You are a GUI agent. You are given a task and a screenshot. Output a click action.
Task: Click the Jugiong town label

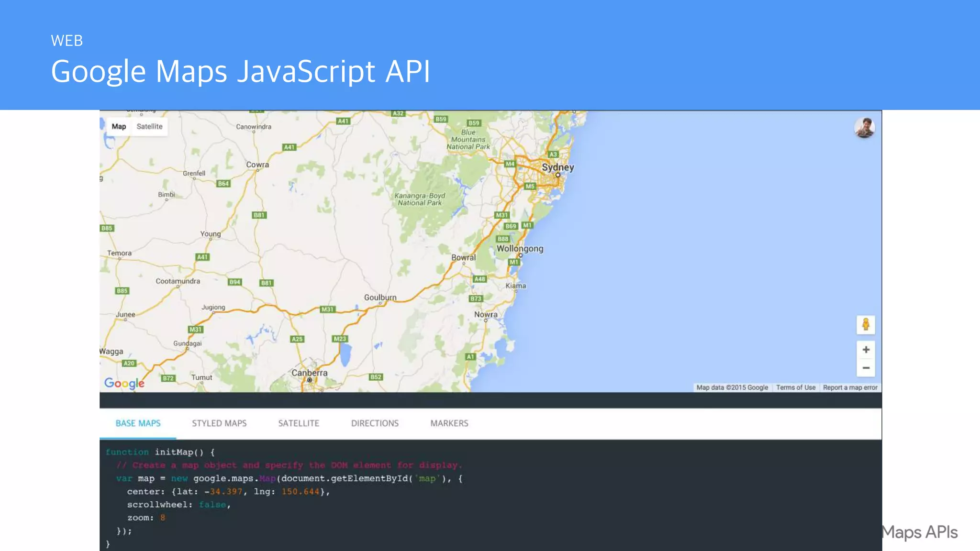tap(213, 307)
